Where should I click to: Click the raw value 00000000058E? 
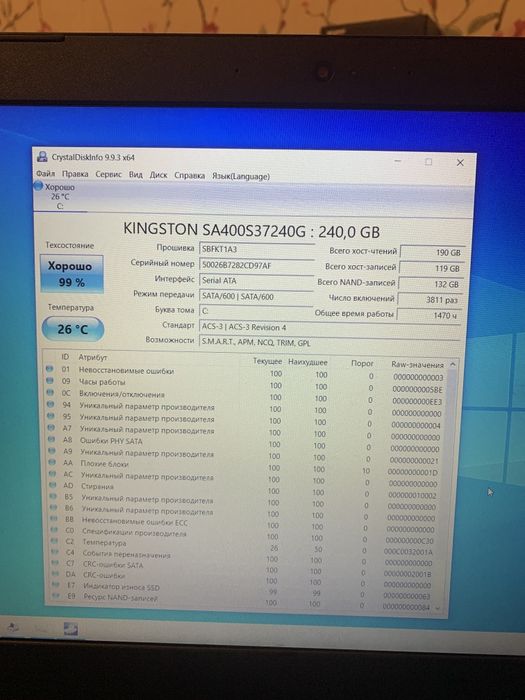click(417, 389)
